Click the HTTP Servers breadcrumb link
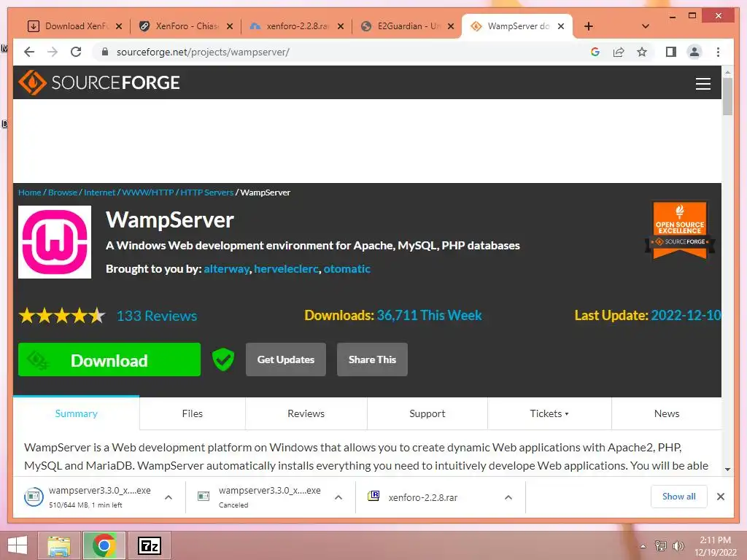Viewport: 747px width, 560px height. tap(206, 192)
